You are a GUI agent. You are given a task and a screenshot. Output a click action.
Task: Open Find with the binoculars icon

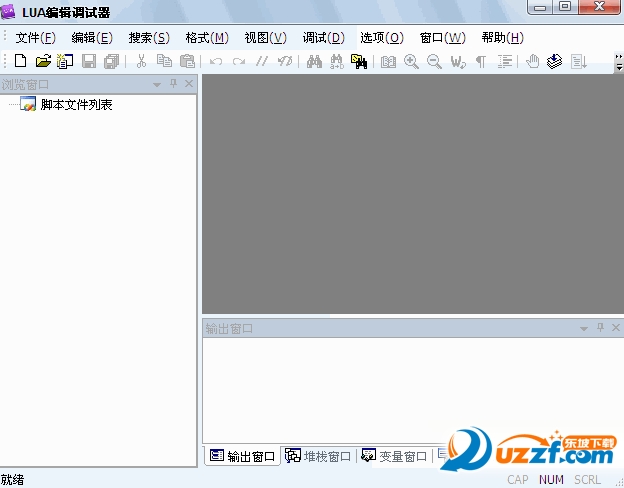[314, 61]
